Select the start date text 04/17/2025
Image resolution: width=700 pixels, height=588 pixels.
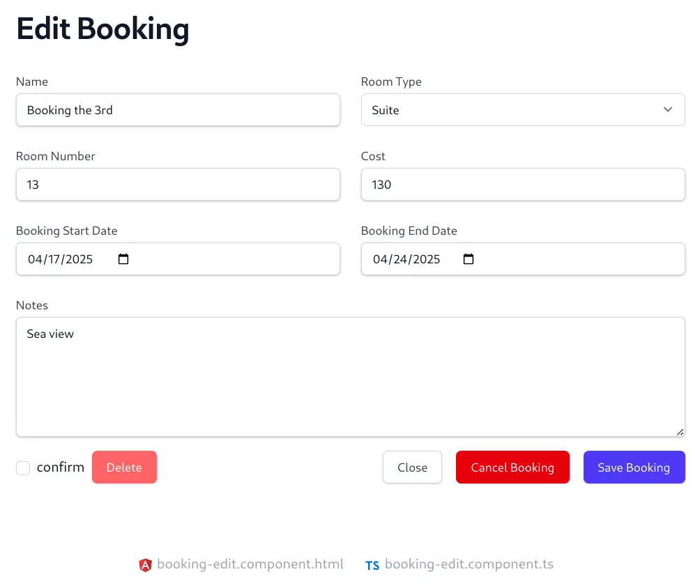(x=60, y=259)
